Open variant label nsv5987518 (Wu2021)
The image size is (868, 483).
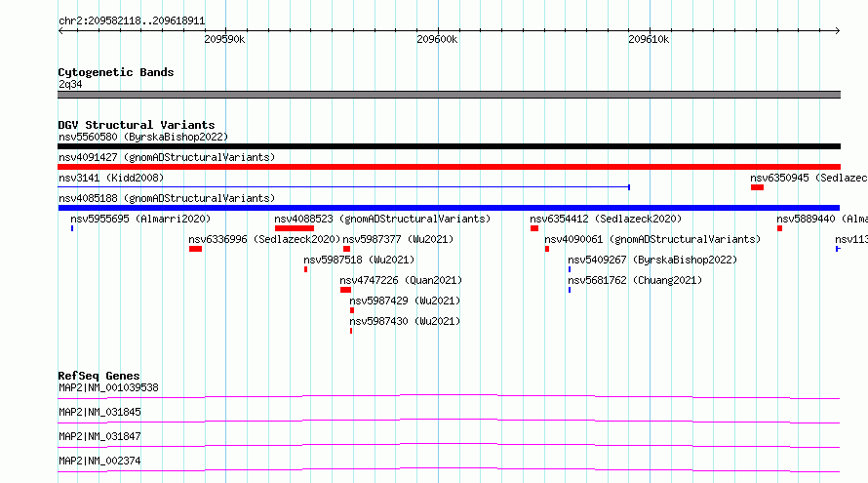pos(359,260)
